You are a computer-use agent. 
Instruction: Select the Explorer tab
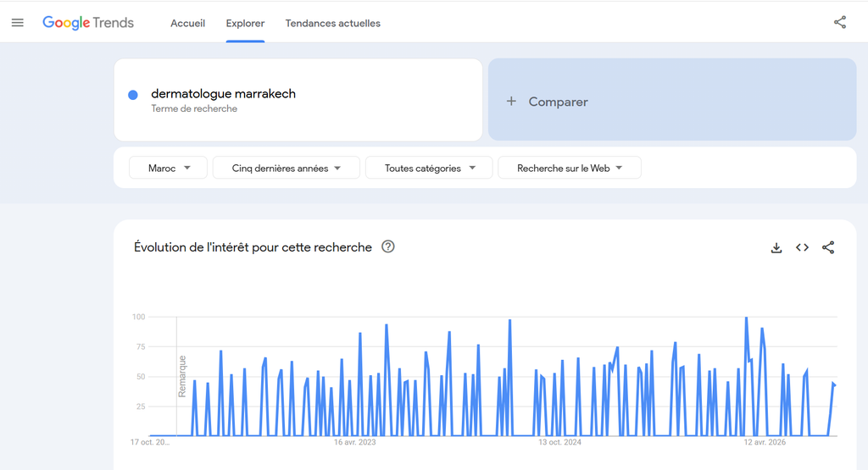click(245, 23)
